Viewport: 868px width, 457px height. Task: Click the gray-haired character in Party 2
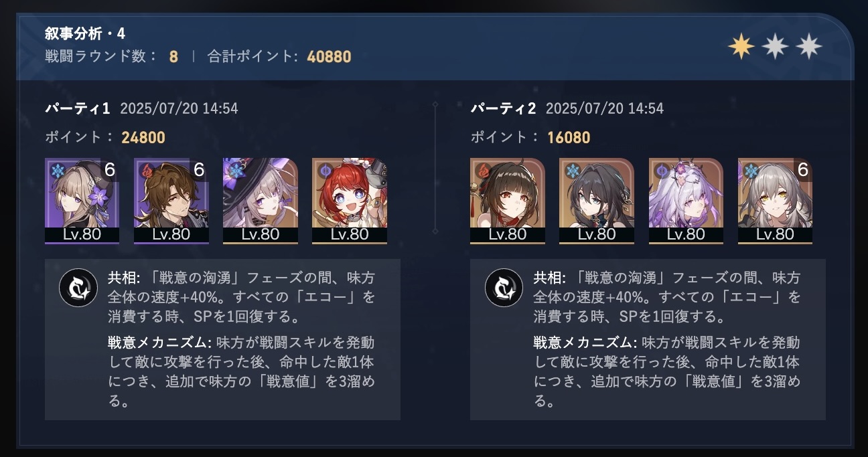(775, 201)
